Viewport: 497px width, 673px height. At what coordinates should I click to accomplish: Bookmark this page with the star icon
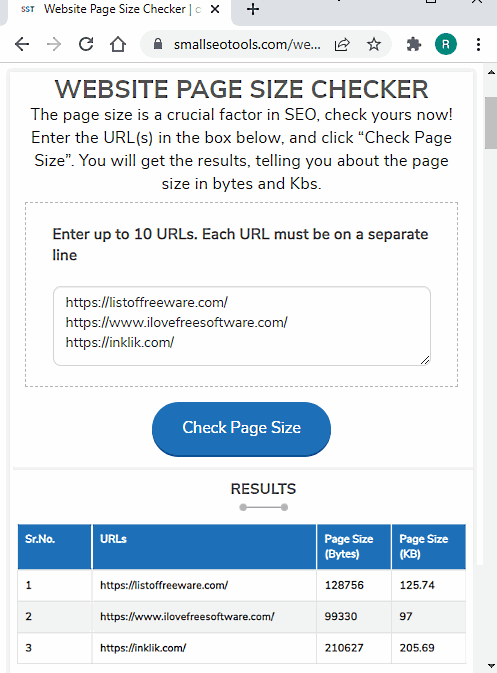coord(374,44)
